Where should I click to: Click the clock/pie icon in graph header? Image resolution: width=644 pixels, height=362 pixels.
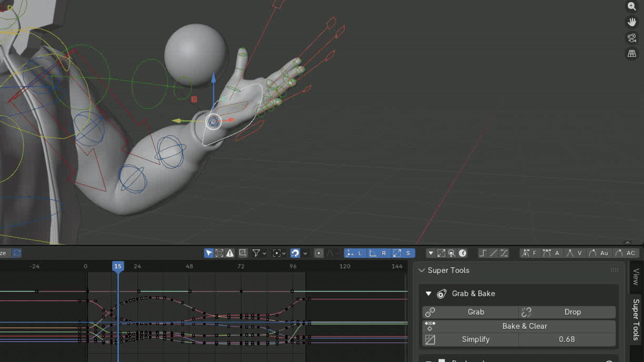point(463,253)
